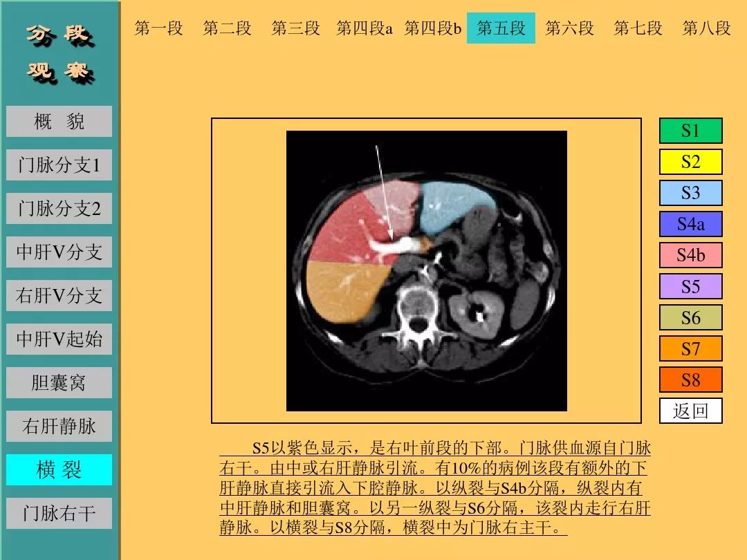Click the highlighted 第五段 tab
This screenshot has width=747, height=560.
[x=501, y=28]
